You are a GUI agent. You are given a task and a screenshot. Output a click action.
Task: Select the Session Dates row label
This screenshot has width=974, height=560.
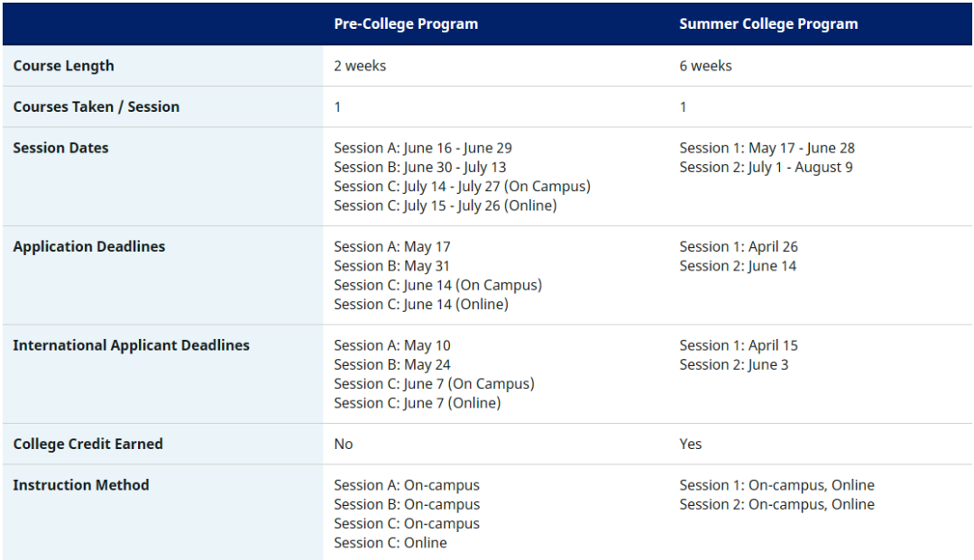pyautogui.click(x=61, y=148)
